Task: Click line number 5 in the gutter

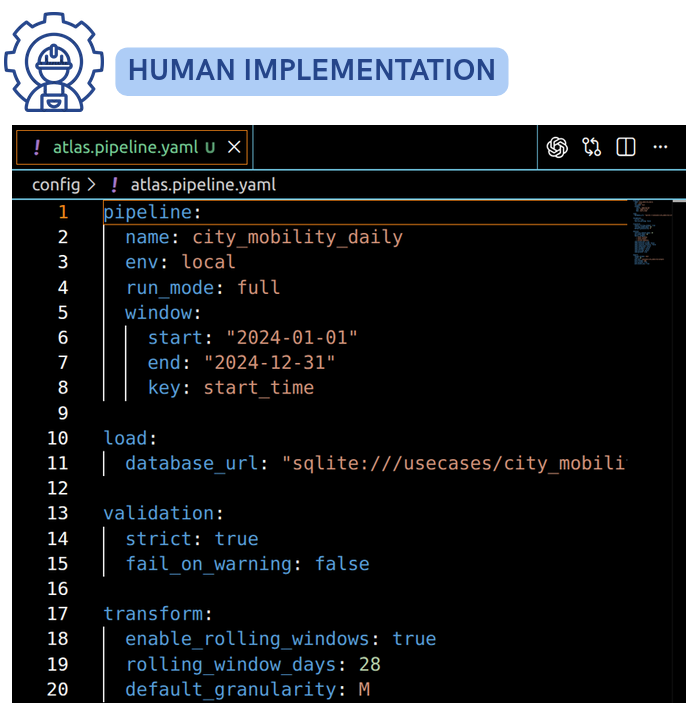Action: click(63, 313)
